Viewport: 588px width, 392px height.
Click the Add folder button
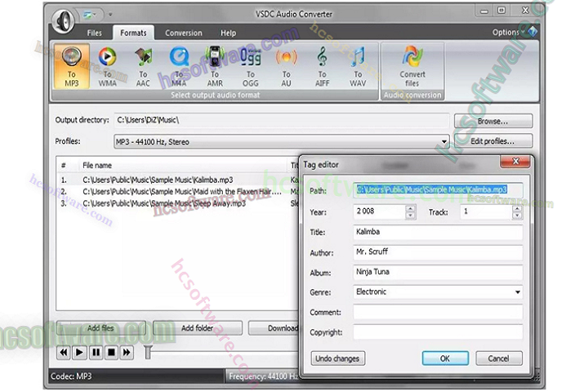(x=198, y=327)
